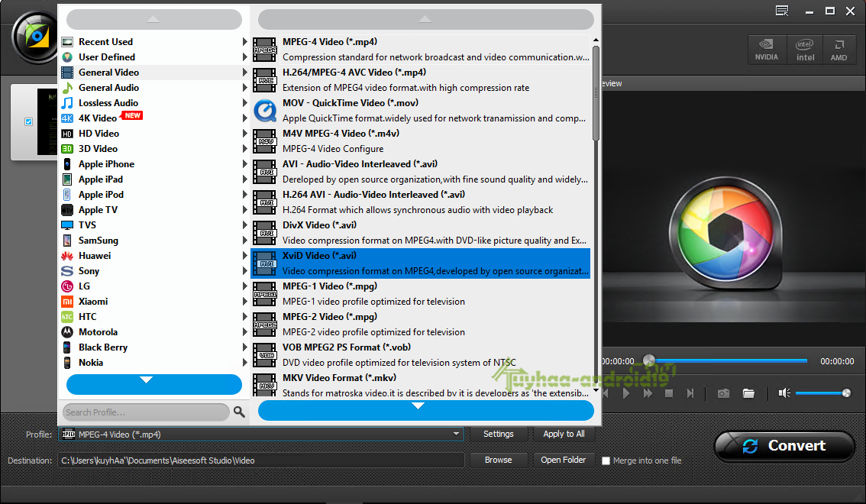Click the VOB MPEG2 PS format icon

pos(265,355)
